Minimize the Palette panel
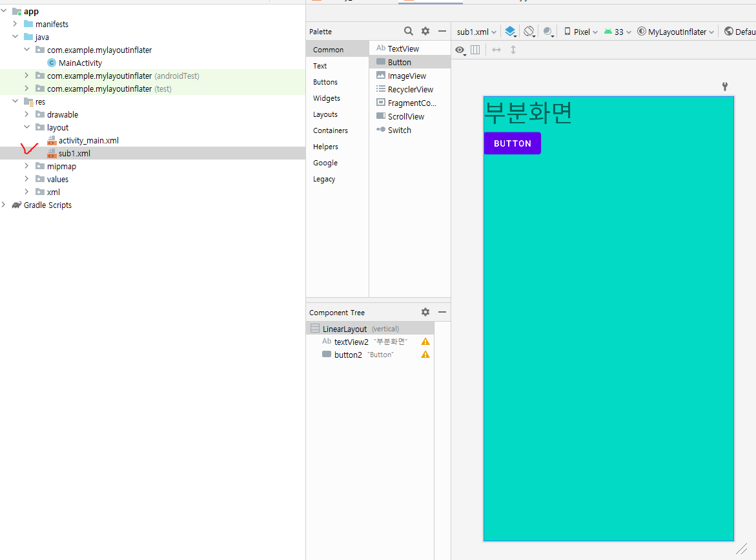 [442, 32]
